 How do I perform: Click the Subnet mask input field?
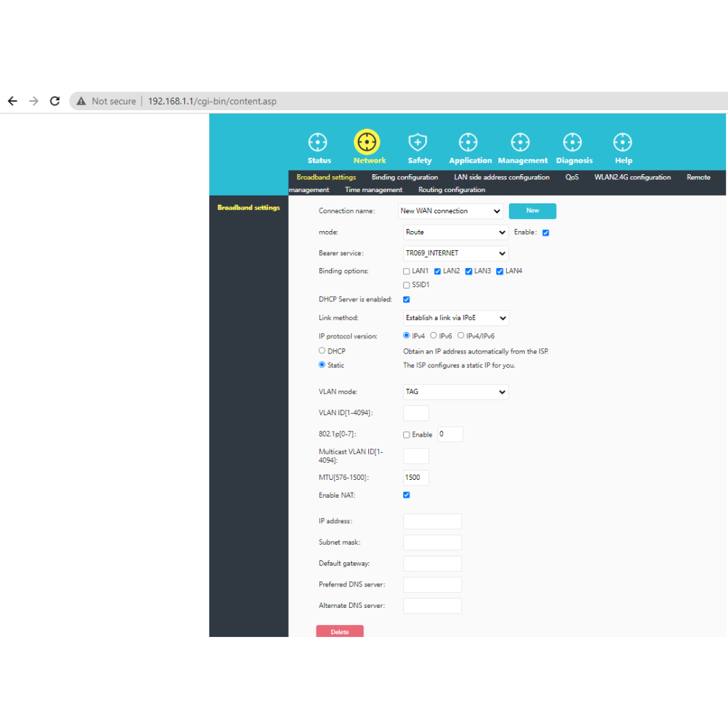pos(432,542)
